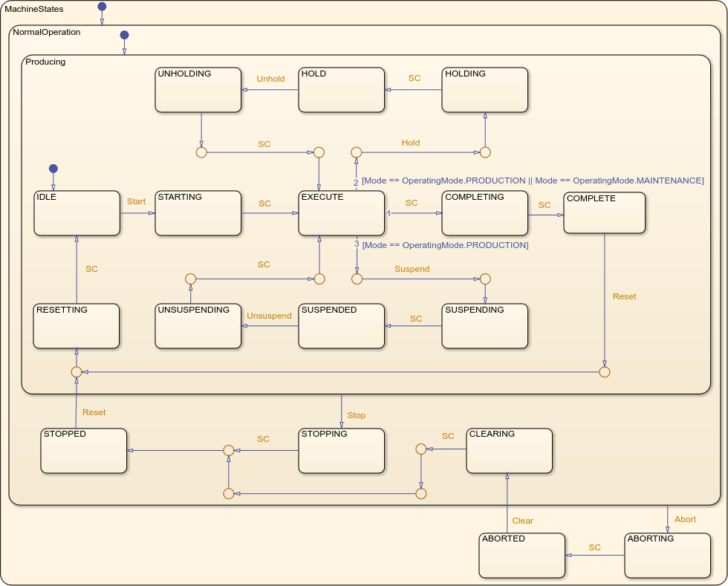This screenshot has width=728, height=586.
Task: Click the IDLE state box
Action: coord(77,214)
